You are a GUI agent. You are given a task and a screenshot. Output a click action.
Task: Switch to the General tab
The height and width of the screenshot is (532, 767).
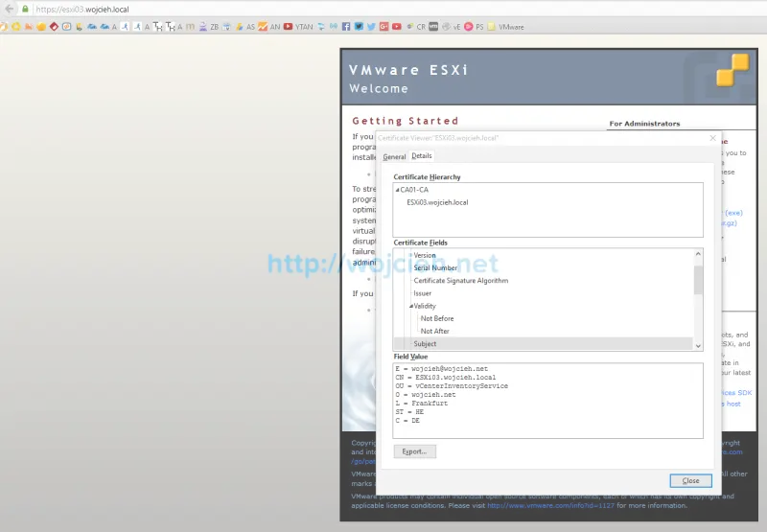[x=394, y=156]
